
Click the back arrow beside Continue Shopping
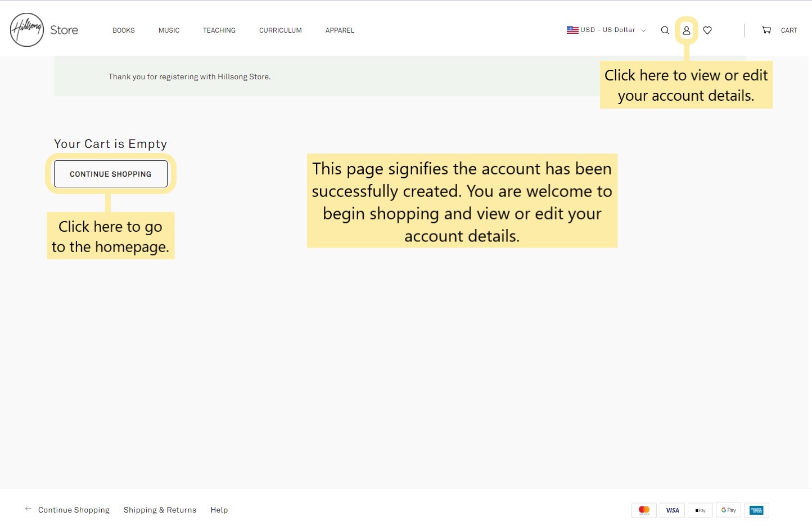point(28,509)
